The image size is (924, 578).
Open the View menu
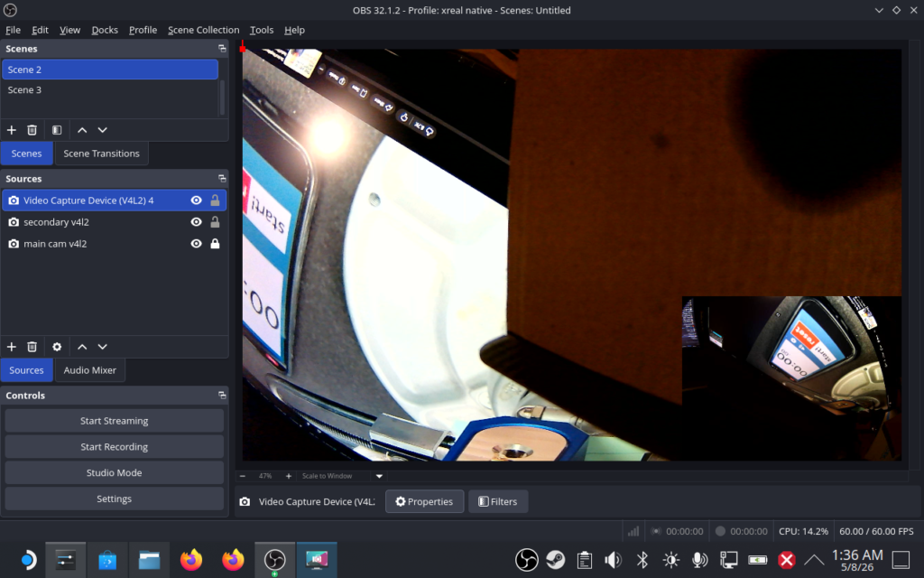coord(69,30)
